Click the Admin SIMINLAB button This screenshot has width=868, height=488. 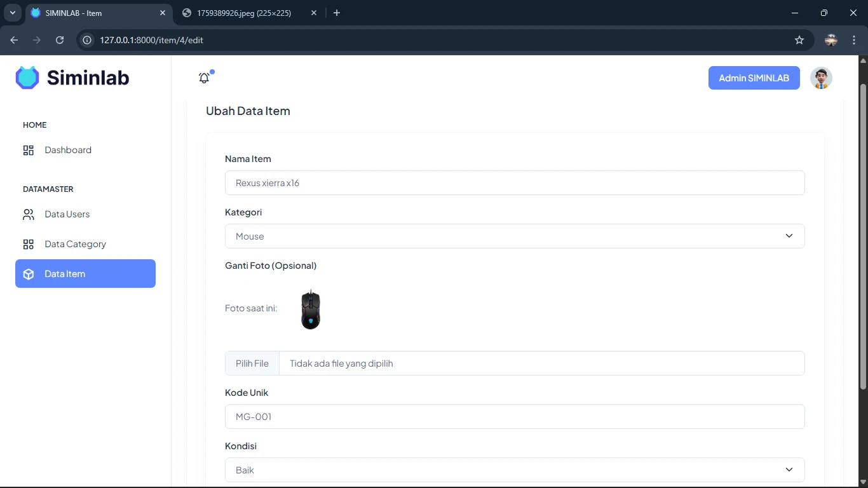pos(754,78)
